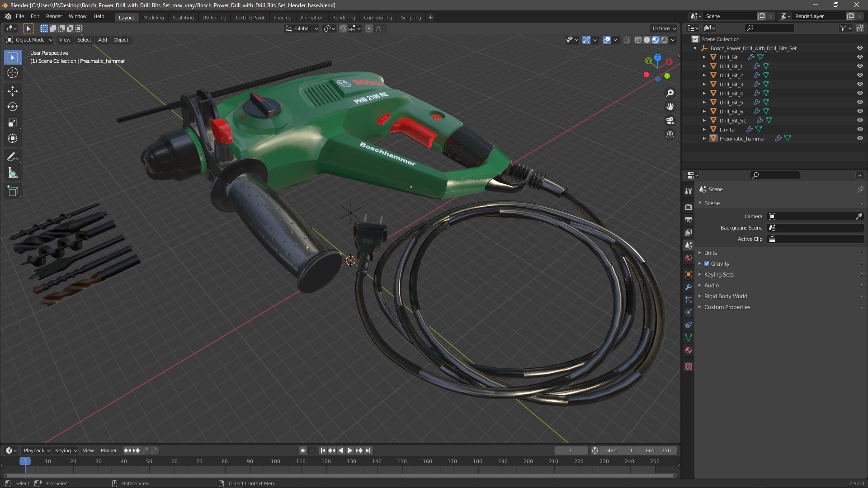Switch perspective/orthographic grid icon
Viewport: 868px width, 488px height.
pyautogui.click(x=670, y=135)
